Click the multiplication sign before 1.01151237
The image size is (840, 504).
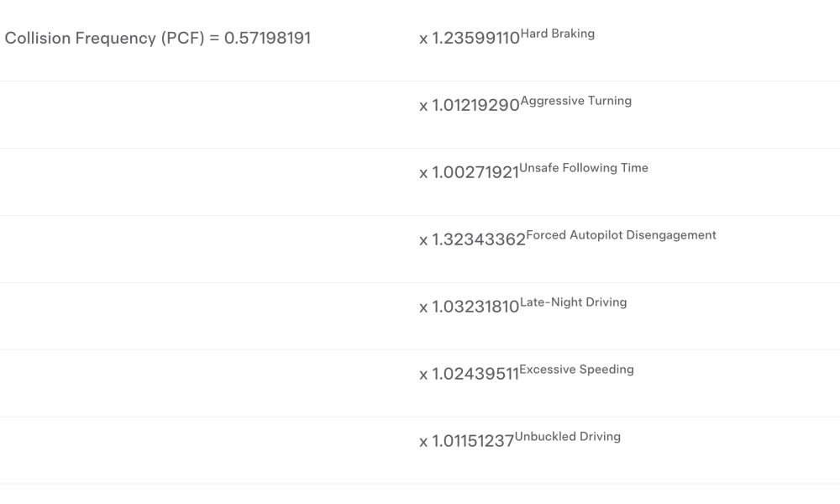pyautogui.click(x=423, y=442)
